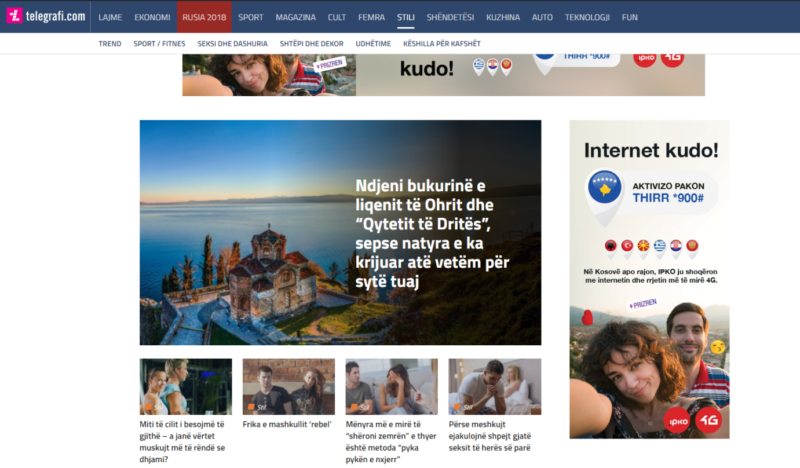Select the TEKNOLOGJI menu item
Screen dimensions: 800x468
(x=587, y=17)
